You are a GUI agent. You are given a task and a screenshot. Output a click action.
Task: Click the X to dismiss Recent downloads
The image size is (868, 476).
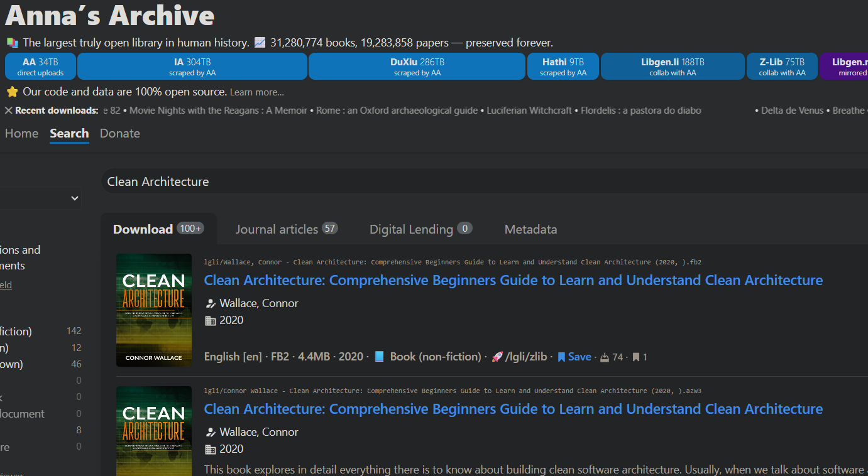(9, 111)
